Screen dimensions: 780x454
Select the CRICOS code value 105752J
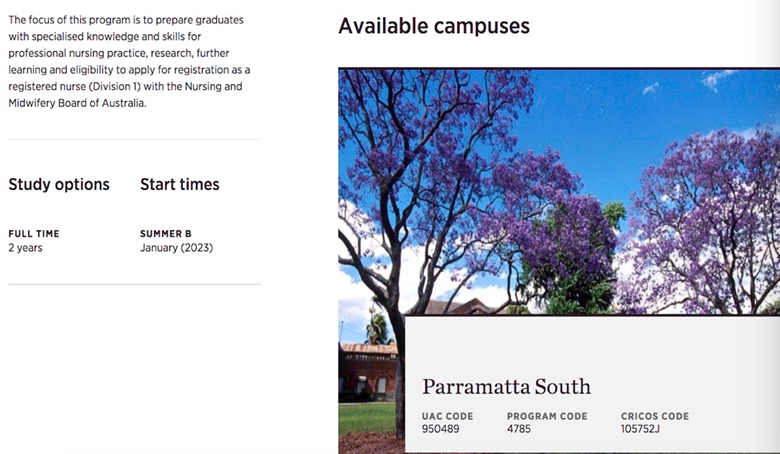(640, 429)
